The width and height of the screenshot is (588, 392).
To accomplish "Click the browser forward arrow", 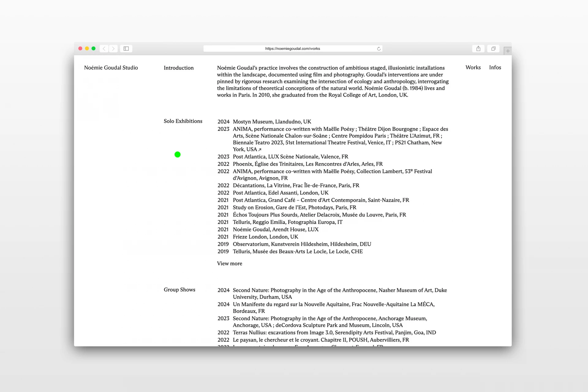I will [113, 49].
